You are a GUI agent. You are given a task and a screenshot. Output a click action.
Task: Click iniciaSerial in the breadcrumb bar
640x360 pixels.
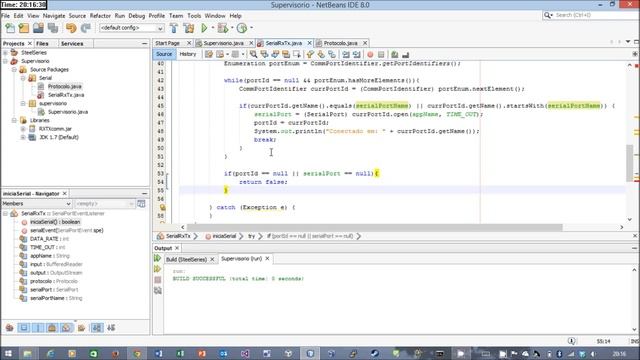tap(224, 236)
